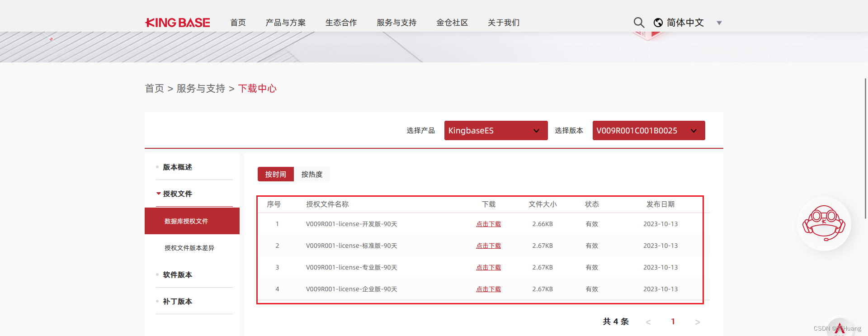Open the 生态合作 menu
This screenshot has height=336, width=868.
[x=341, y=23]
